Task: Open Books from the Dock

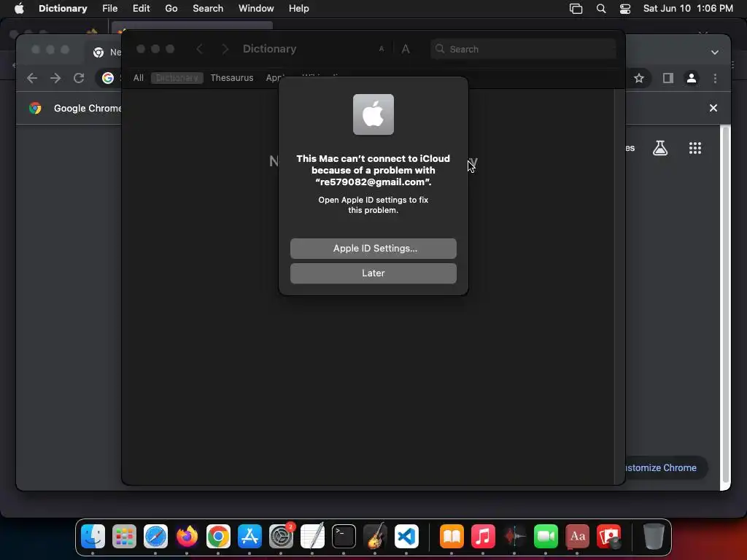Action: 452,537
